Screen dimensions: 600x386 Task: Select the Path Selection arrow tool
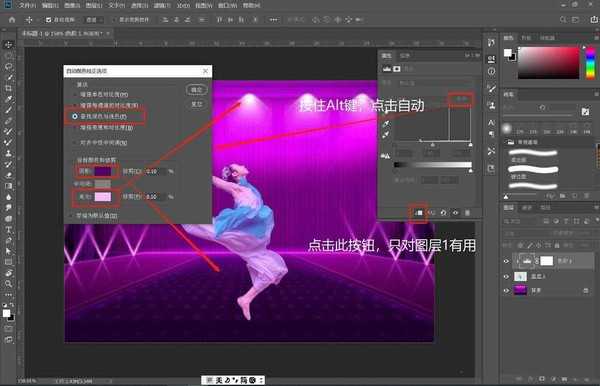[x=8, y=251]
